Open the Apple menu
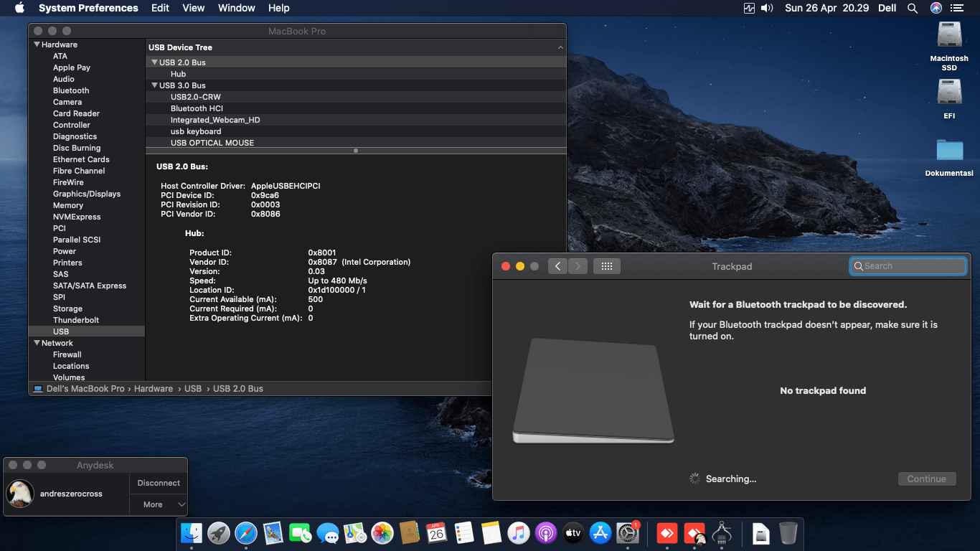 point(19,8)
